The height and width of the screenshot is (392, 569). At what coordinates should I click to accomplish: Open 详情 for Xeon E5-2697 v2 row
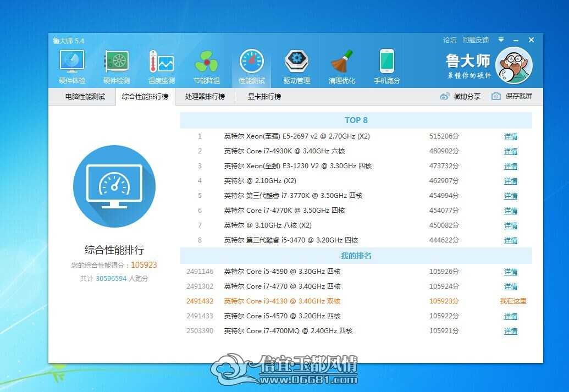pyautogui.click(x=511, y=136)
